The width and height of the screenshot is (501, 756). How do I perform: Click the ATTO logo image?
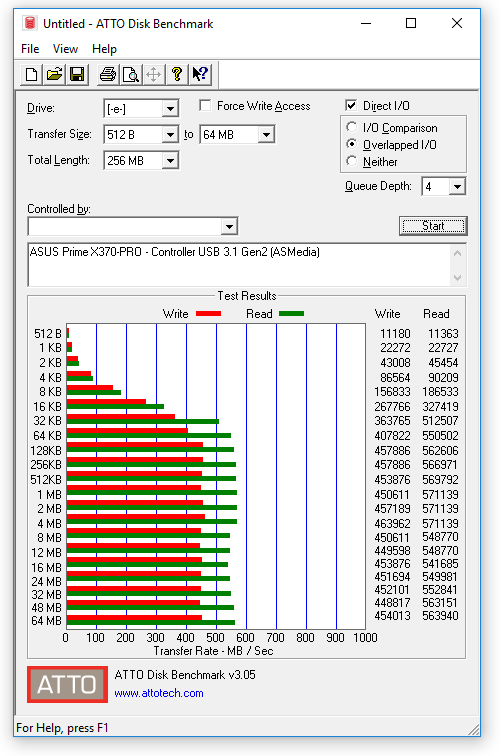point(67,684)
